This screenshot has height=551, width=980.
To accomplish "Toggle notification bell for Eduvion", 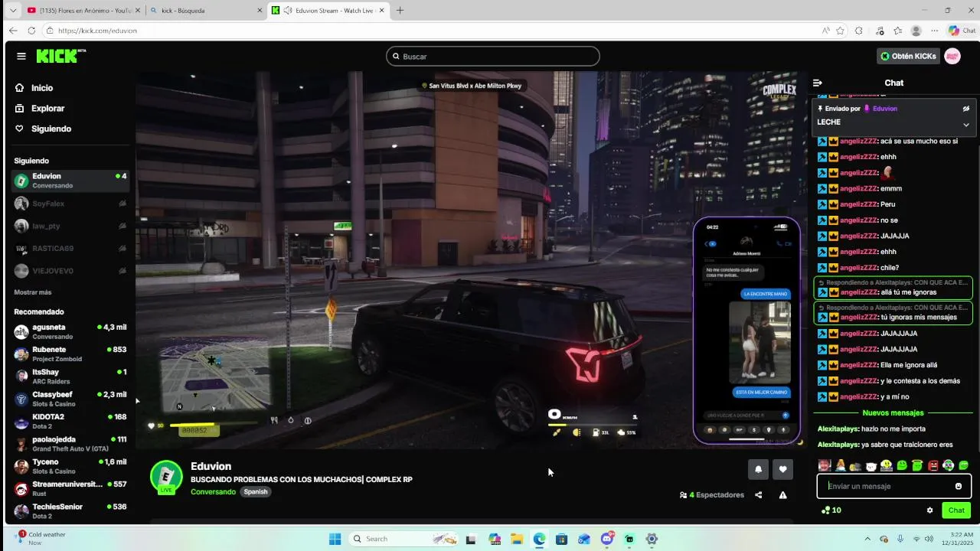I will click(759, 469).
